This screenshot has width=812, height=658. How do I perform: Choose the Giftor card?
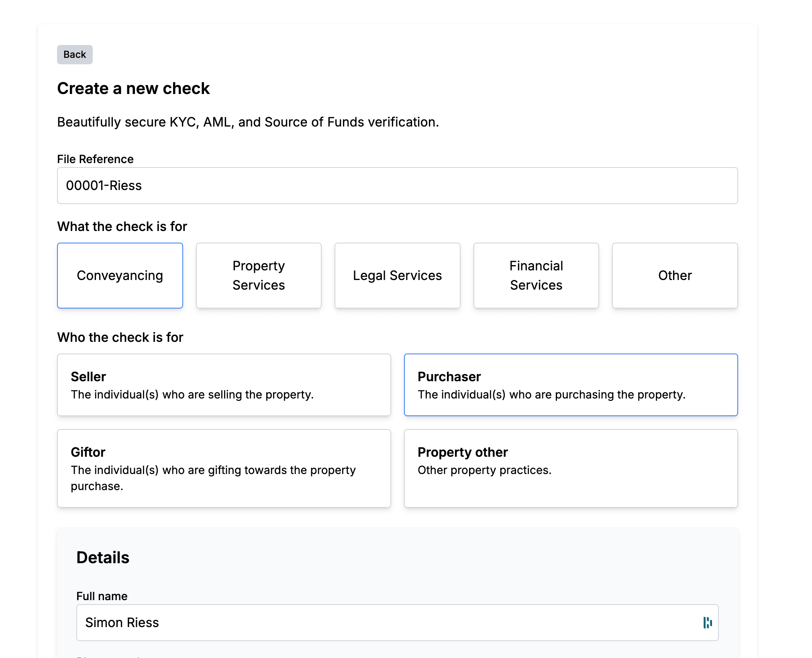(224, 468)
